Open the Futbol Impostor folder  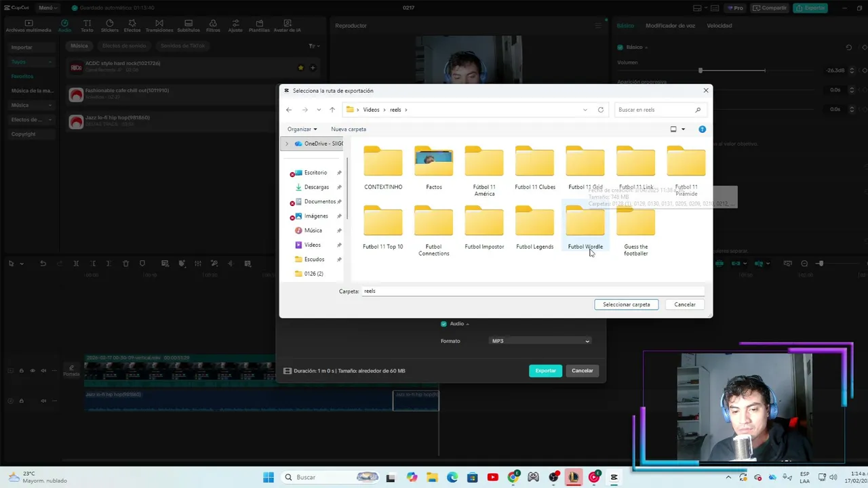(x=484, y=228)
